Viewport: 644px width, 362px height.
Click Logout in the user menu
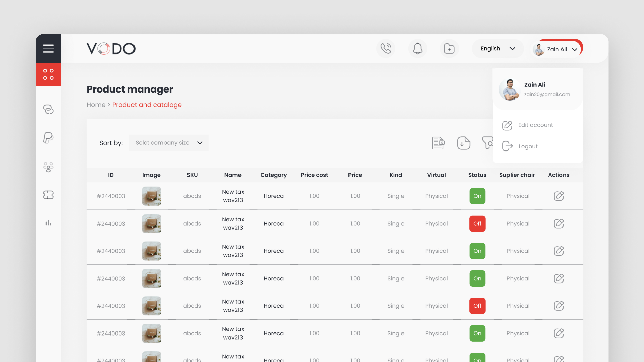(x=528, y=146)
